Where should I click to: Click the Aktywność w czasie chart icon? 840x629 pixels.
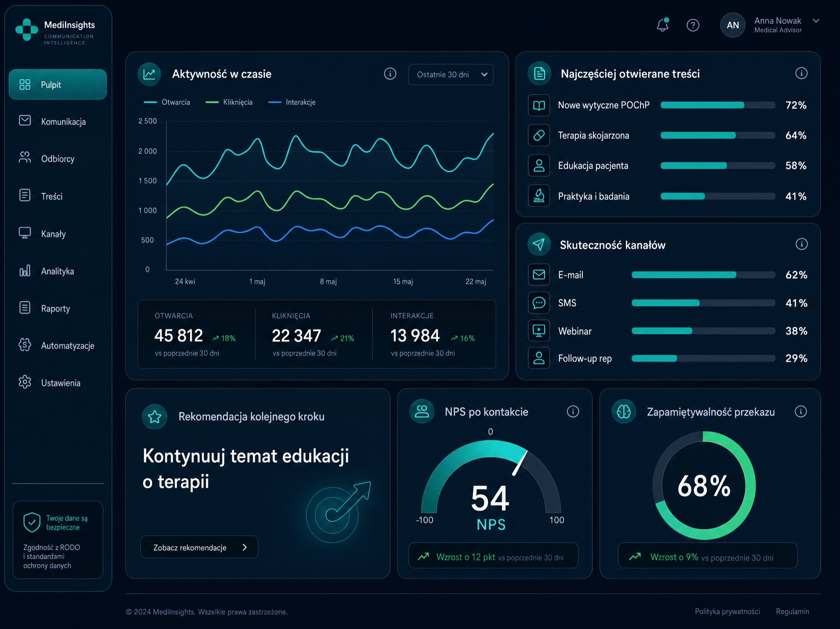[150, 74]
